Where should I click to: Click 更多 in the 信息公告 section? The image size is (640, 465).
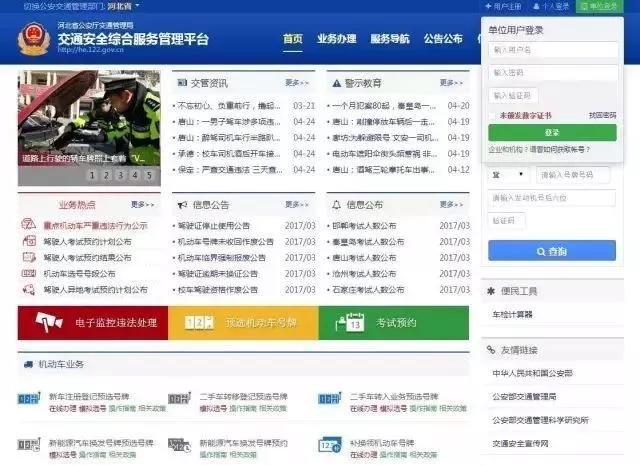[297, 205]
